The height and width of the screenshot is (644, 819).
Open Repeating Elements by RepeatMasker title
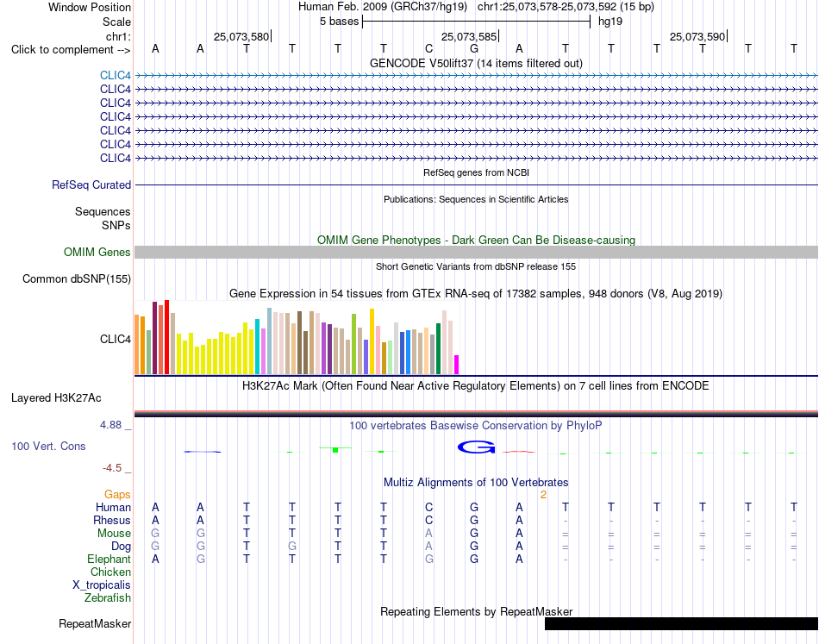pyautogui.click(x=476, y=611)
